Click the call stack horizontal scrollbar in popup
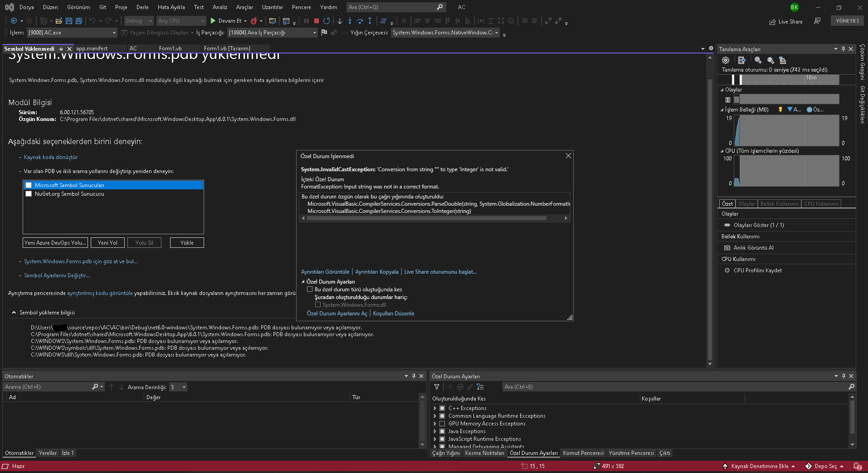The width and height of the screenshot is (868, 473). click(426, 218)
